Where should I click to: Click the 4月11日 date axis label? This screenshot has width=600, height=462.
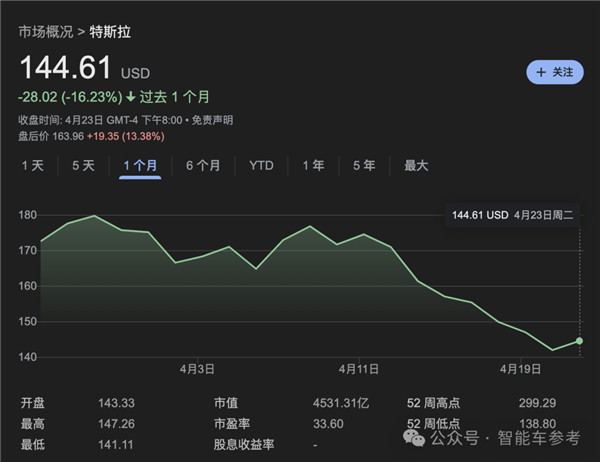(x=357, y=369)
